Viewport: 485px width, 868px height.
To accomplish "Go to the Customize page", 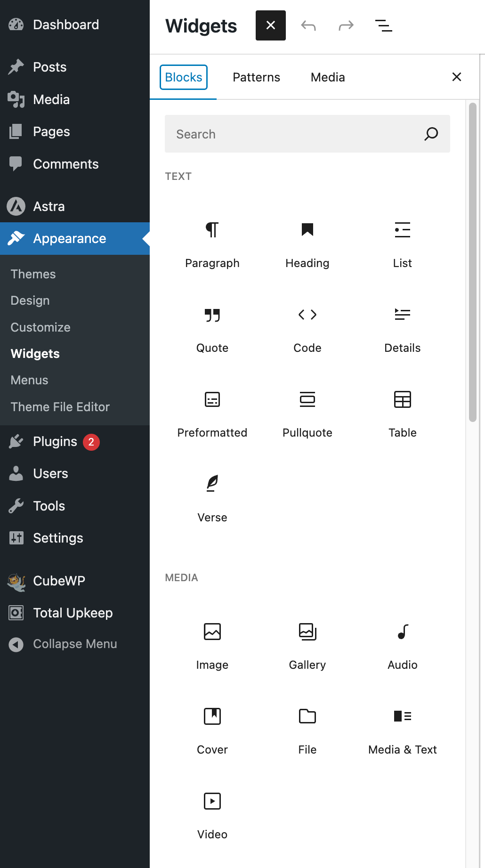I will click(40, 327).
